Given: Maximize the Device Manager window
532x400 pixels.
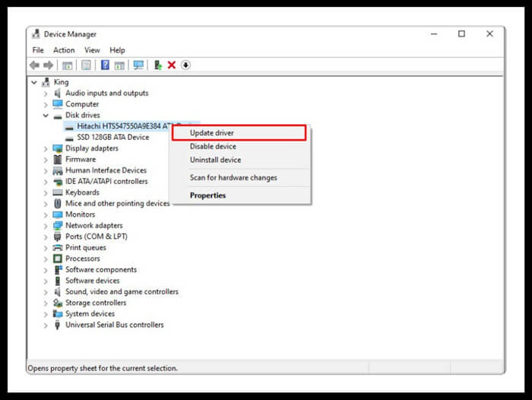Looking at the screenshot, I should coord(461,33).
